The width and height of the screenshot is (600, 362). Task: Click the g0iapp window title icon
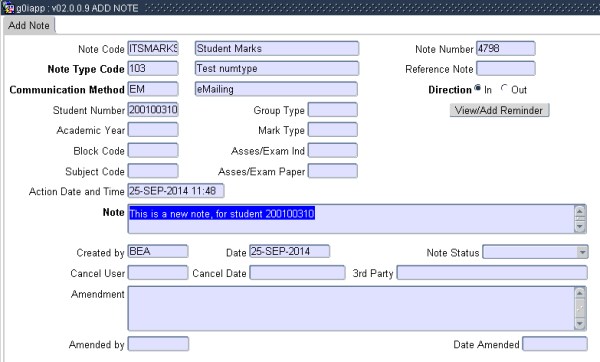tap(8, 8)
